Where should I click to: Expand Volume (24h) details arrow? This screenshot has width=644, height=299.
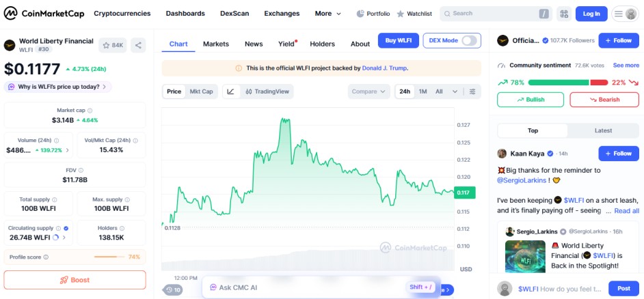point(68,151)
